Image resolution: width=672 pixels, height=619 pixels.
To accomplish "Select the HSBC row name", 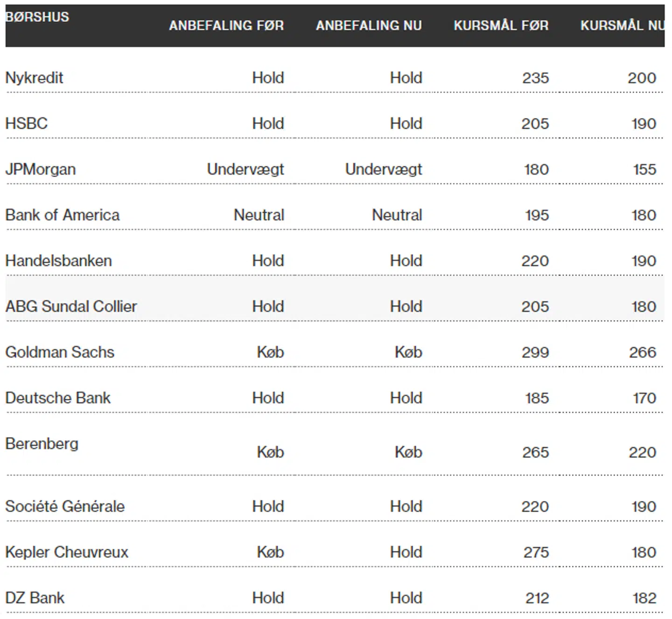I will click(x=27, y=124).
